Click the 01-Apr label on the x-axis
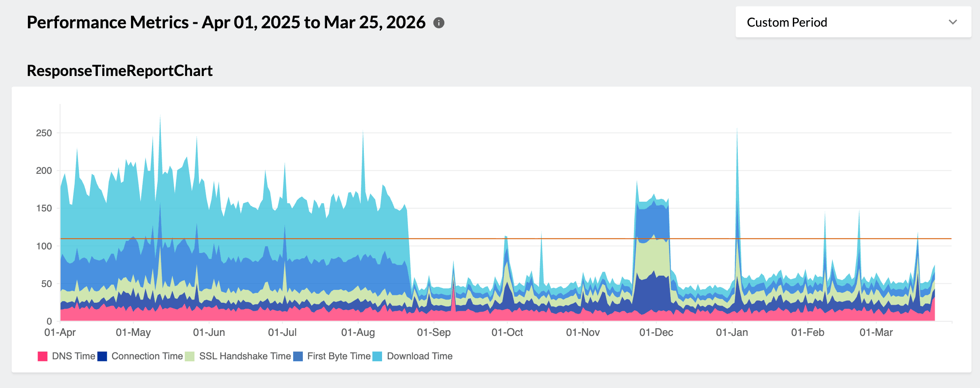The height and width of the screenshot is (388, 980). 60,333
